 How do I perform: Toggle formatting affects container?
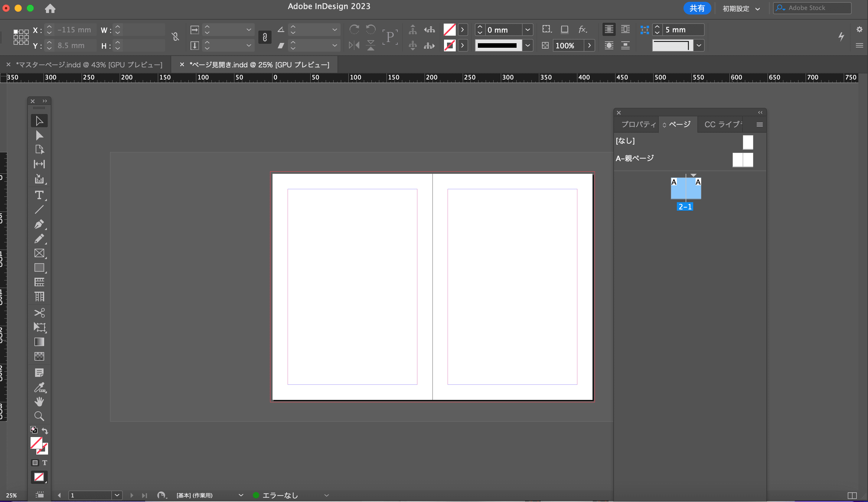point(35,463)
